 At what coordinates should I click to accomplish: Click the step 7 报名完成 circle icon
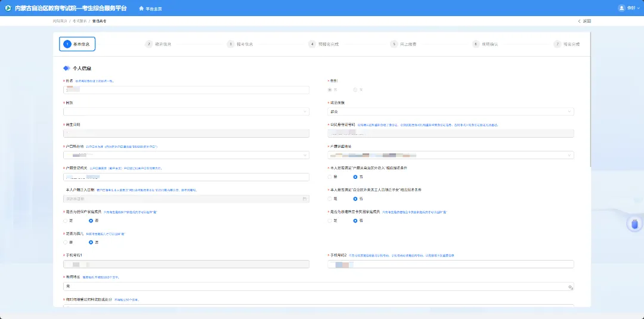click(558, 44)
